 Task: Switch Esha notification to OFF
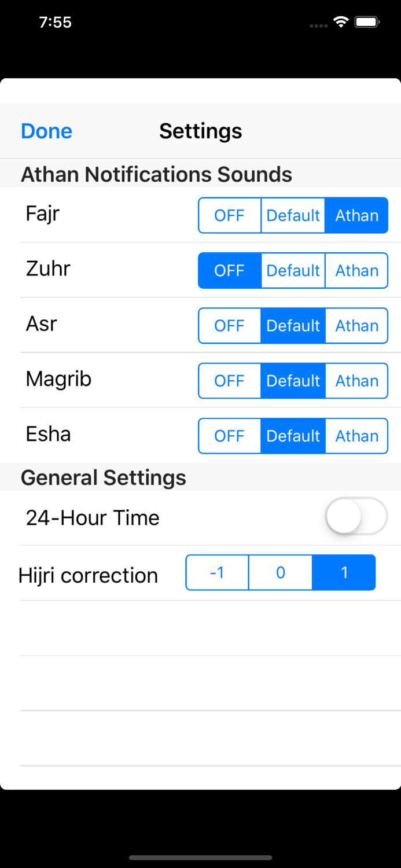229,436
